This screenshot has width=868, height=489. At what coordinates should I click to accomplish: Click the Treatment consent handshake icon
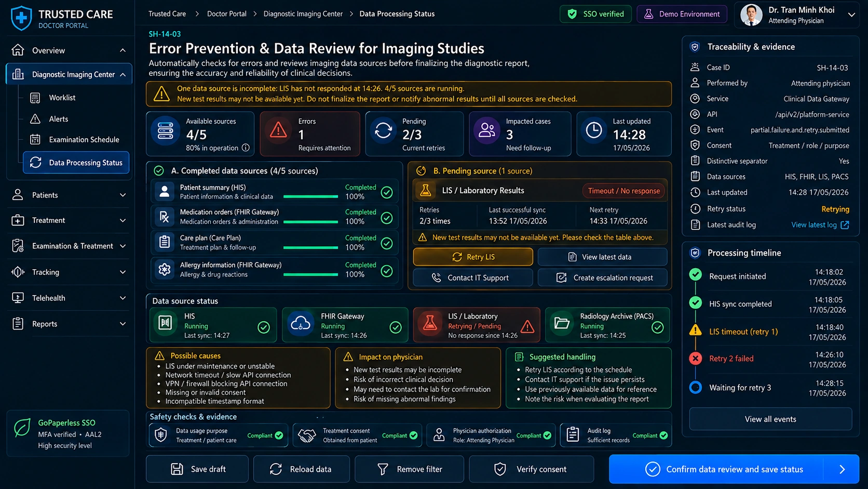tap(307, 435)
